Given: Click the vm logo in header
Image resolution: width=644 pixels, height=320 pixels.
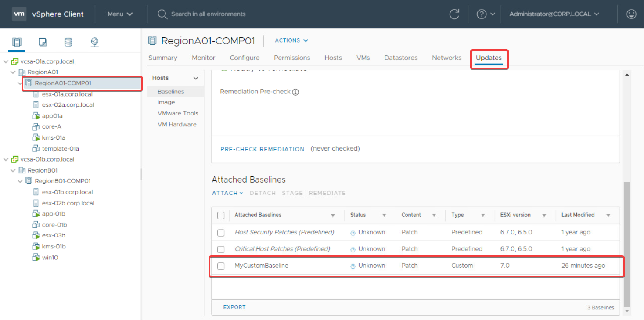Looking at the screenshot, I should click(x=19, y=14).
